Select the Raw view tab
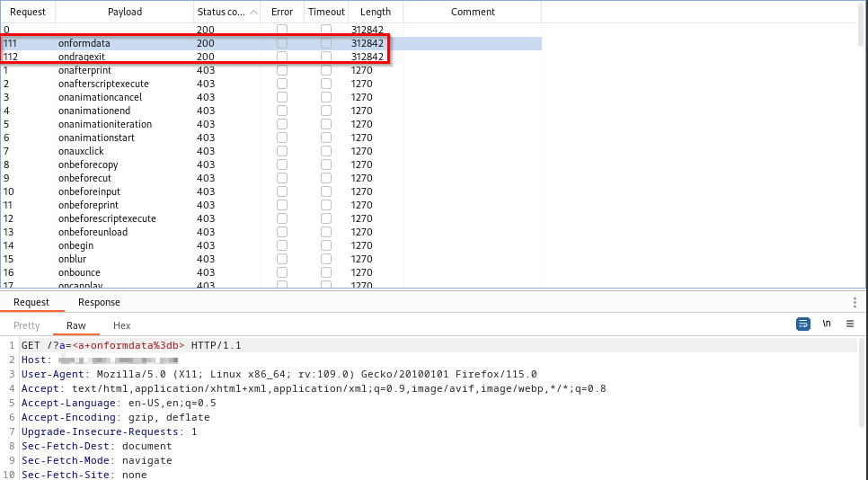Viewport: 868px width, 480px height. [x=76, y=325]
